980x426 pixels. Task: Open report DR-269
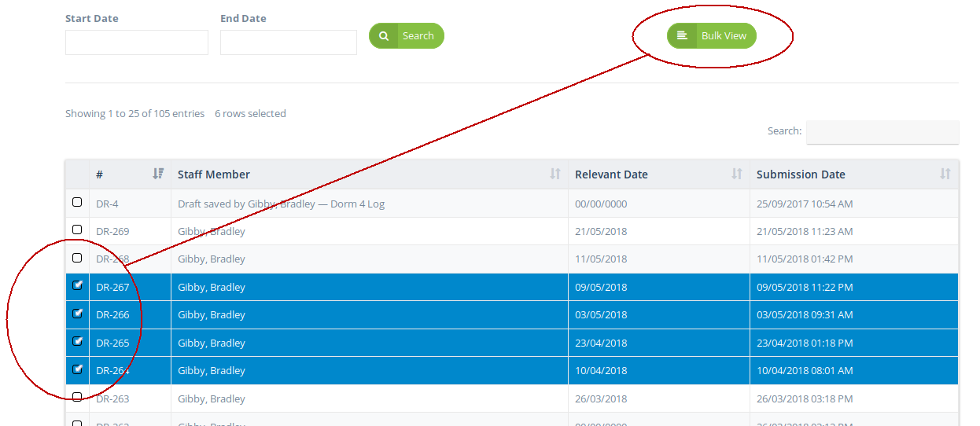(x=112, y=232)
